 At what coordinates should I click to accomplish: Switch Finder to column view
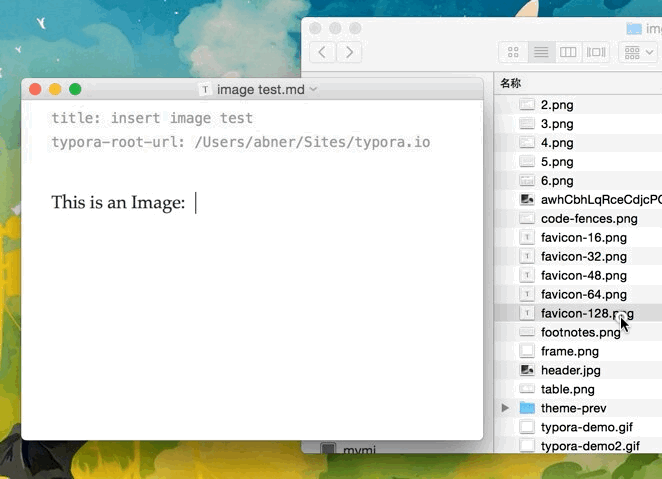click(x=568, y=52)
